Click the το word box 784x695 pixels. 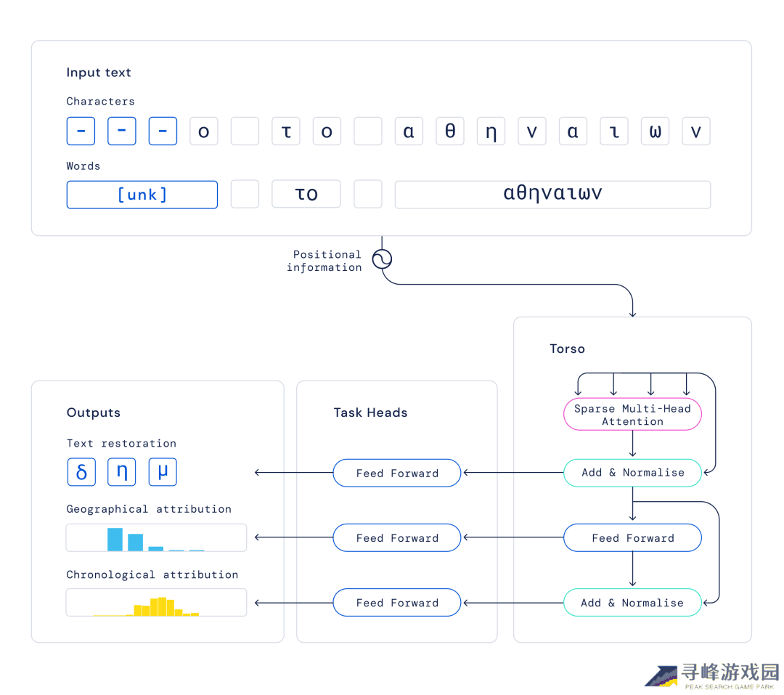point(306,195)
